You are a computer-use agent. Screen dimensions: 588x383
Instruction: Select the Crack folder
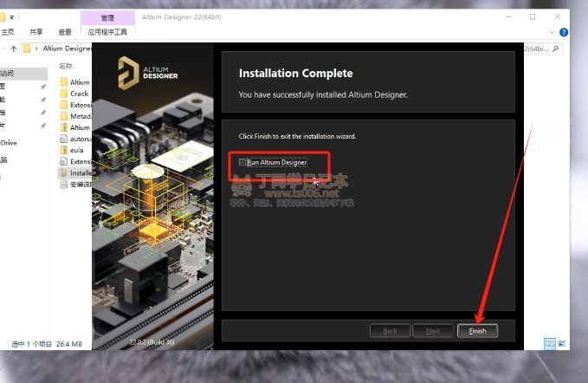pos(74,94)
